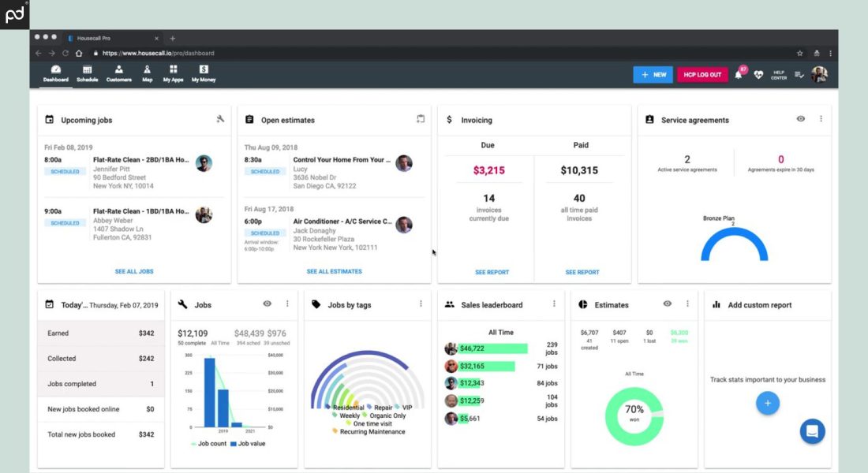Viewport: 868px width, 473px height.
Task: Open the three-dot menu on Service agreements
Action: [x=821, y=119]
